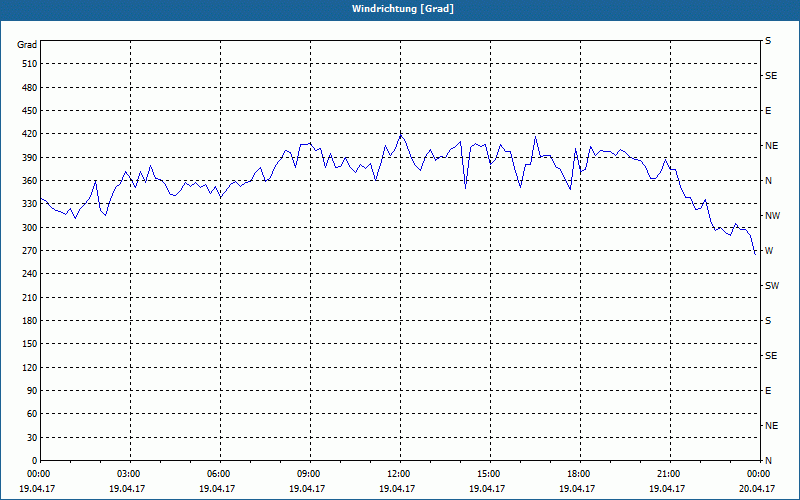800x500 pixels.
Task: Click the 21:00 time axis label
Action: click(670, 474)
